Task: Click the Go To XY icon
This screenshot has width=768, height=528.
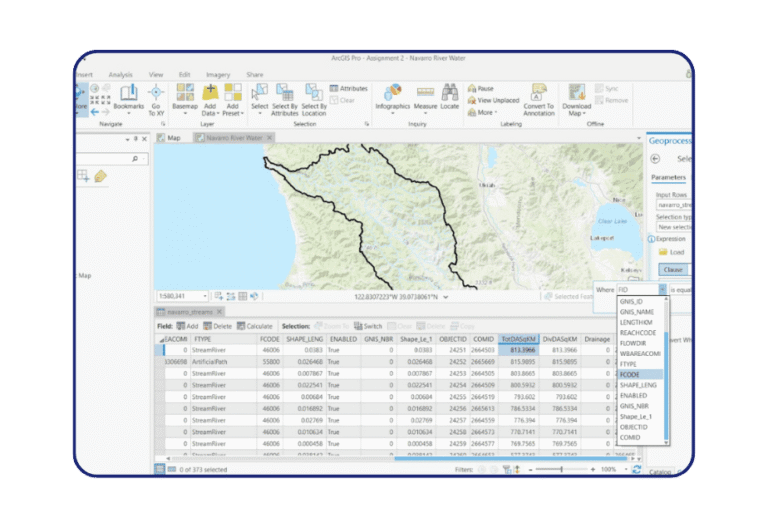Action: [x=156, y=96]
